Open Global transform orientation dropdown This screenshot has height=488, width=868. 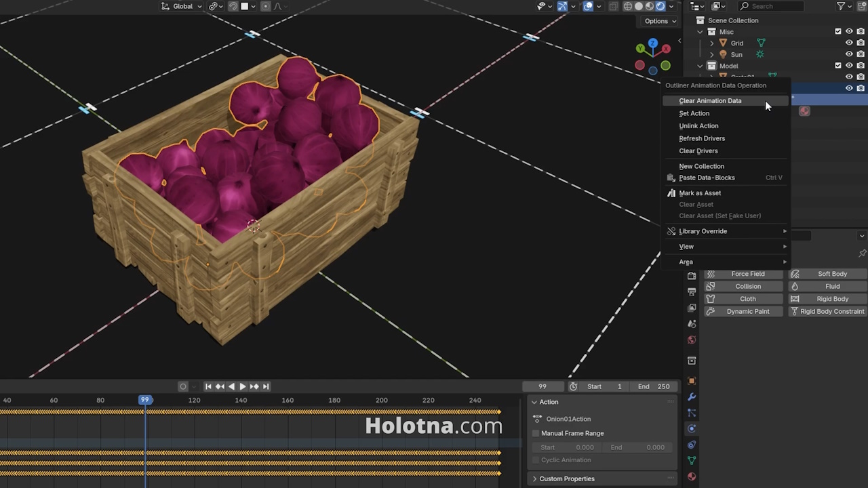pos(180,6)
